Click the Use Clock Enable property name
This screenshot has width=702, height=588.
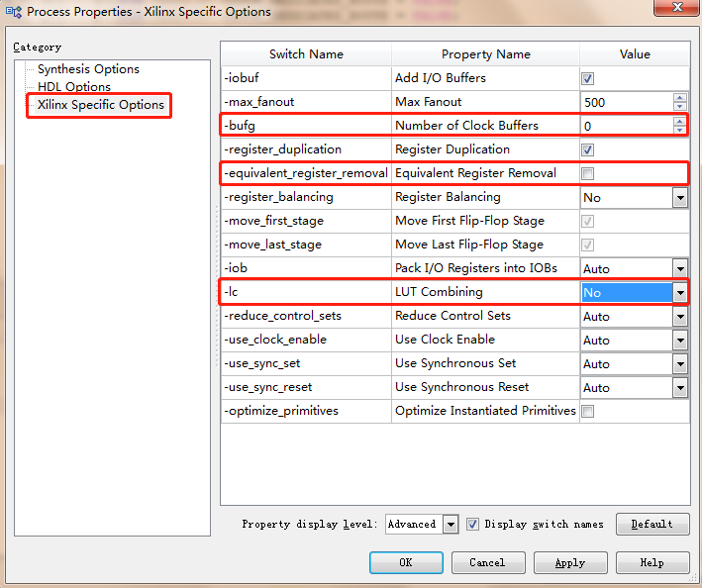point(445,340)
